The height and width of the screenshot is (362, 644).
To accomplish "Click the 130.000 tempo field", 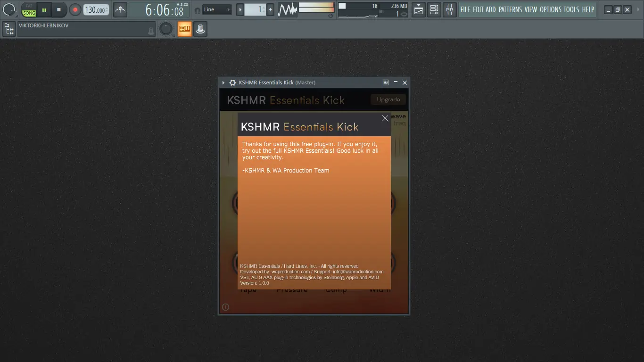I will pos(96,9).
